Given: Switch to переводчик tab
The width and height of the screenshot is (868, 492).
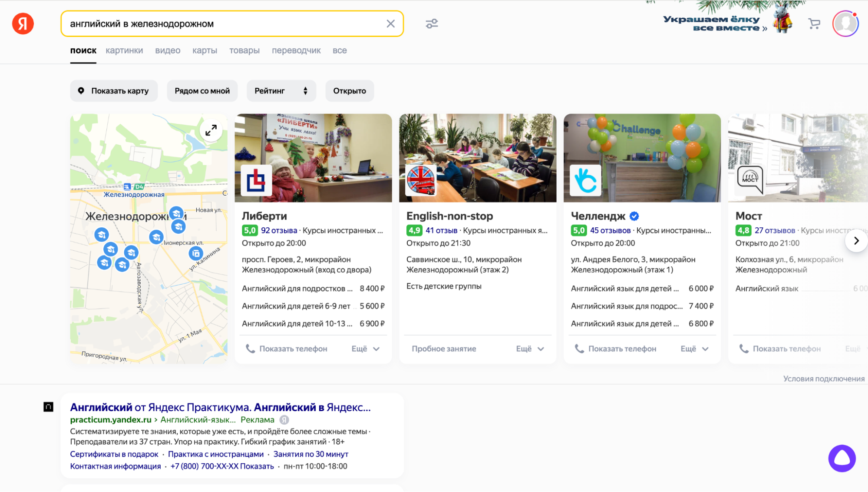Looking at the screenshot, I should 296,50.
